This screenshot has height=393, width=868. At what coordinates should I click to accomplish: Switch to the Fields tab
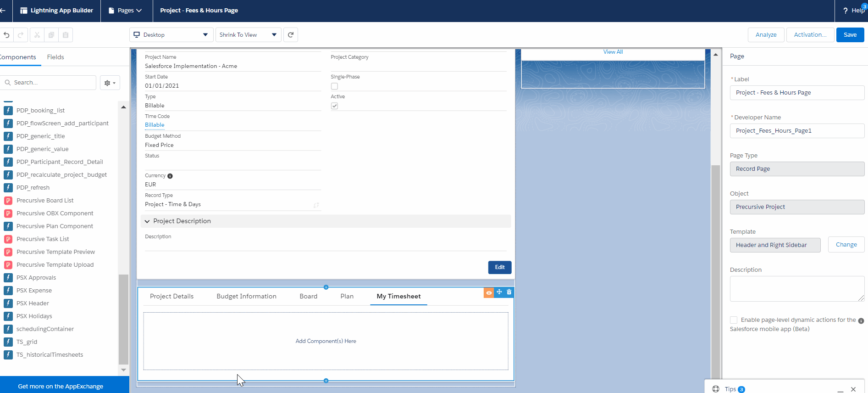[x=55, y=57]
